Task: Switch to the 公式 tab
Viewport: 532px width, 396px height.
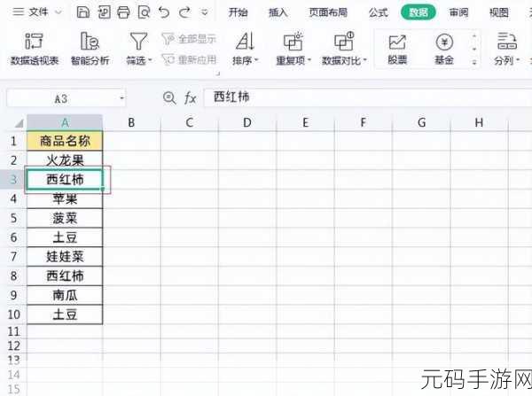Action: (x=379, y=12)
